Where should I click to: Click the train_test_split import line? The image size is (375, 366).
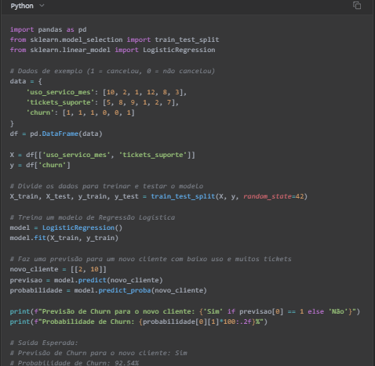[114, 40]
